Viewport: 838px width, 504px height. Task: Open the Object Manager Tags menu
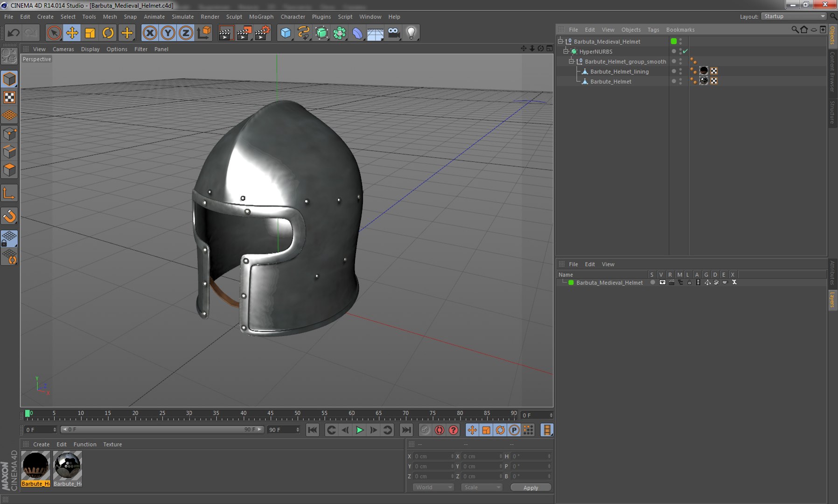653,29
